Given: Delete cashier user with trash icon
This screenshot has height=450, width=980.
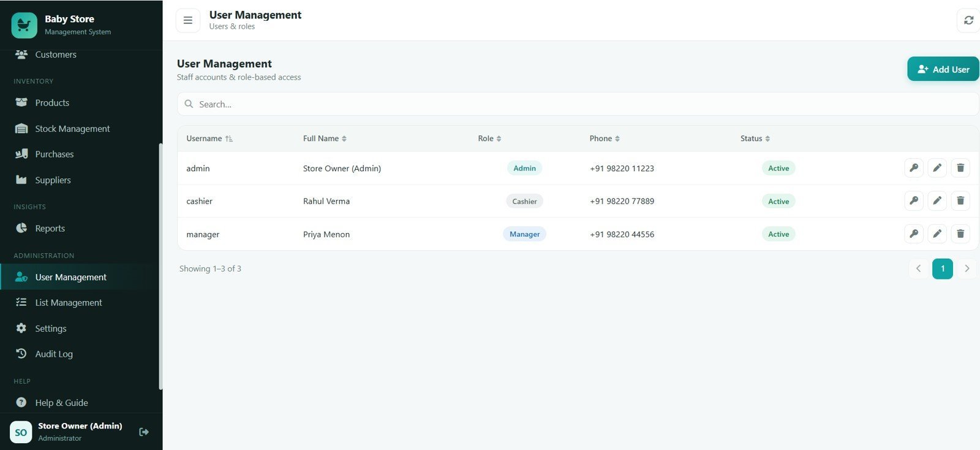Looking at the screenshot, I should 960,201.
